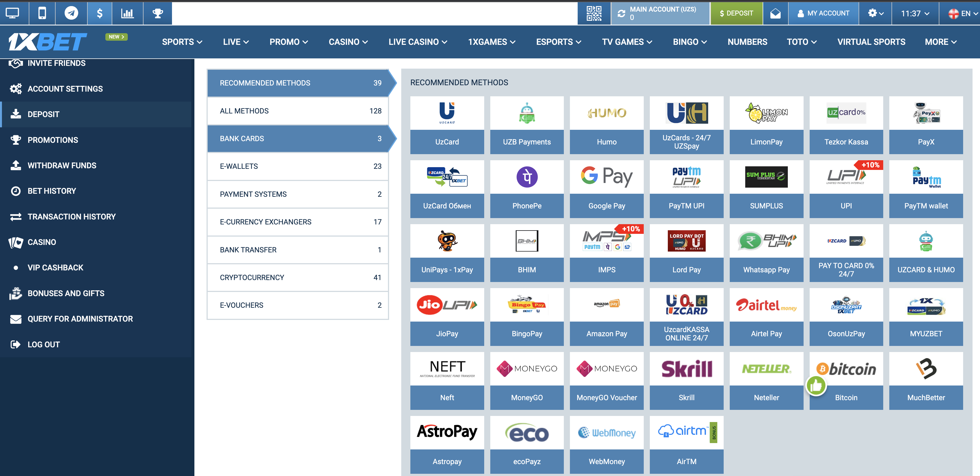This screenshot has height=476, width=980.
Task: Select the Google Pay payment tile
Action: pos(606,189)
